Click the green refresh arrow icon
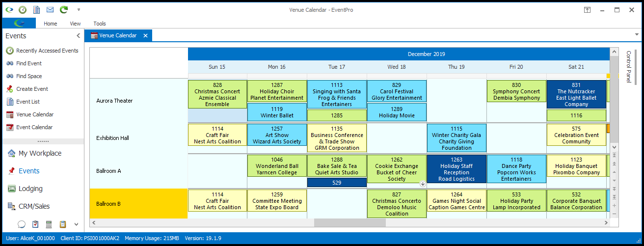 64,10
